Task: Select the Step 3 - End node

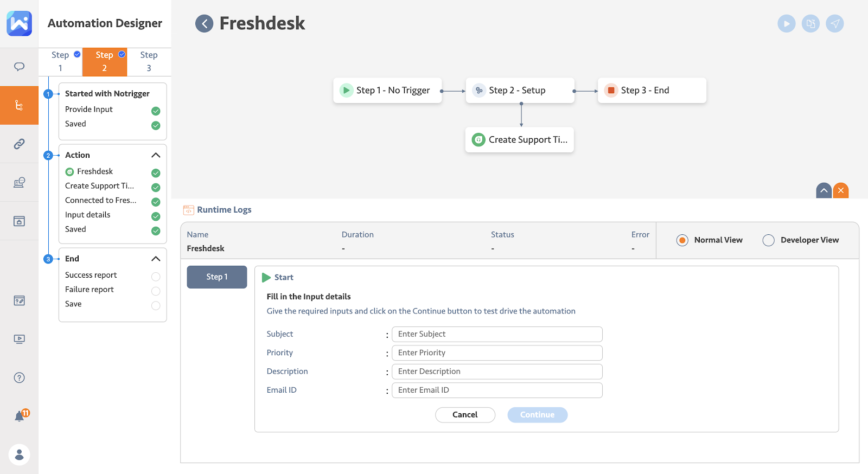Action: (652, 90)
